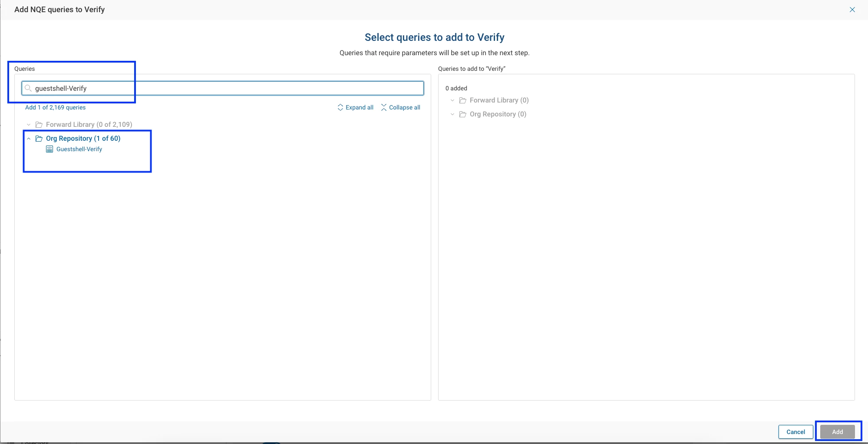This screenshot has width=868, height=444.
Task: Click the search magnifier icon in Queries field
Action: 28,88
